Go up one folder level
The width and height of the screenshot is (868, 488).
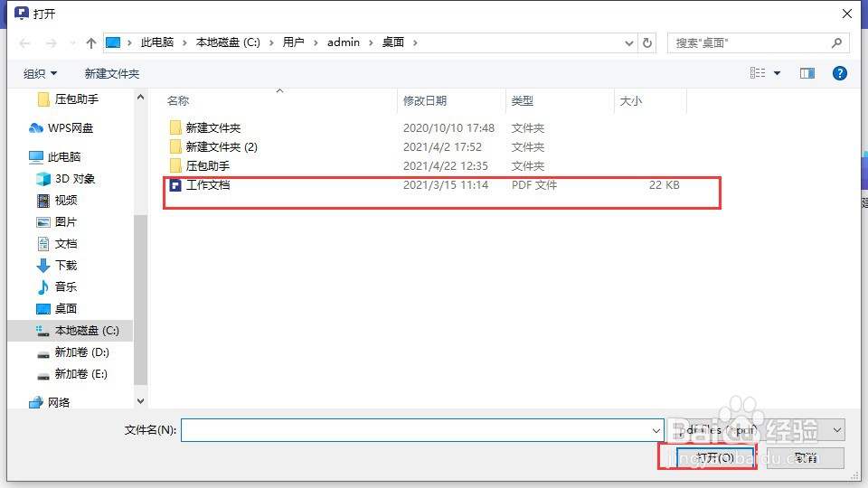coord(91,43)
